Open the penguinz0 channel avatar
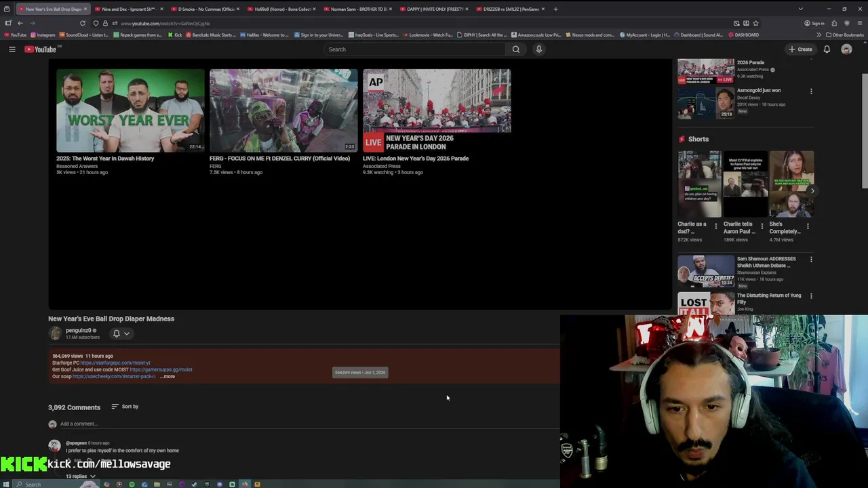This screenshot has width=868, height=488. click(x=55, y=333)
